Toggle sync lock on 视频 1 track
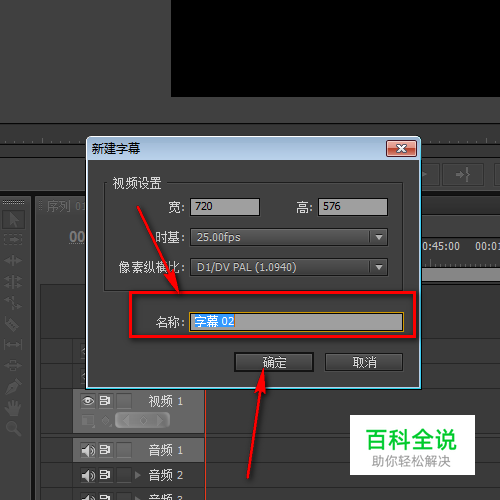 coord(105,401)
